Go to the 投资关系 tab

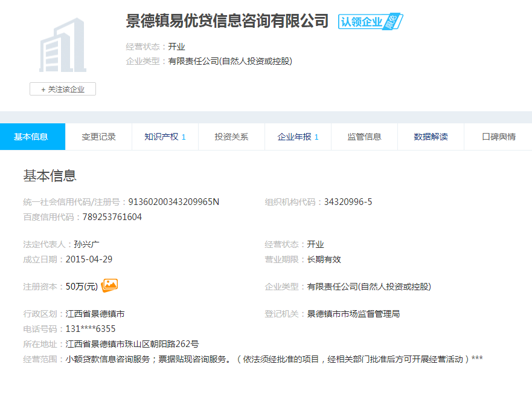coord(231,137)
